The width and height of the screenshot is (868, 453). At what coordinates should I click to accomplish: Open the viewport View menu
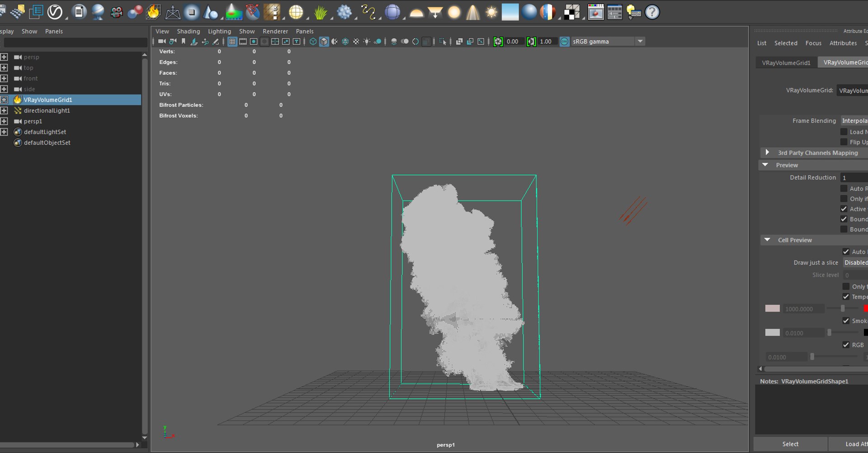162,31
